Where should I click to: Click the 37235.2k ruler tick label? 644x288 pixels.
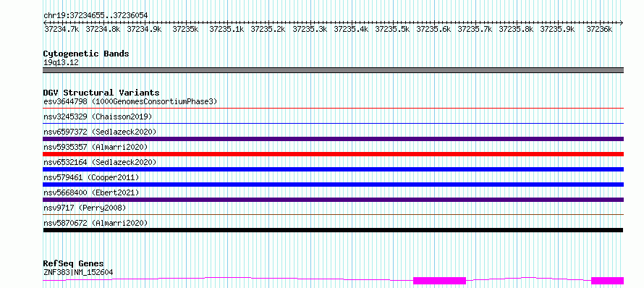point(268,30)
